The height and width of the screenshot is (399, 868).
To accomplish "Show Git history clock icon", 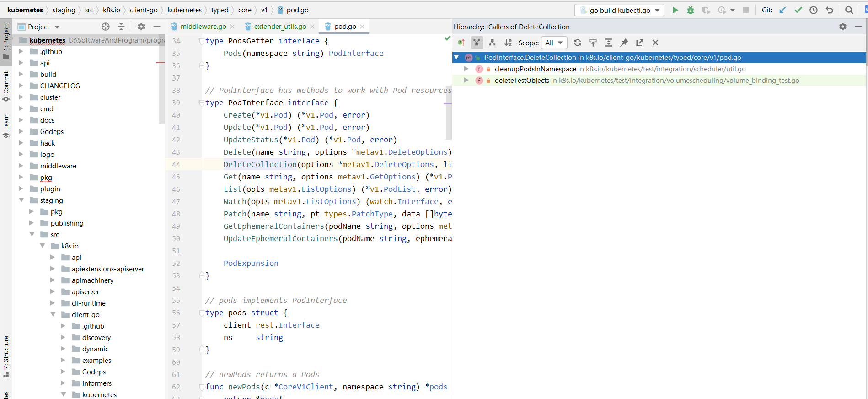I will (x=814, y=10).
